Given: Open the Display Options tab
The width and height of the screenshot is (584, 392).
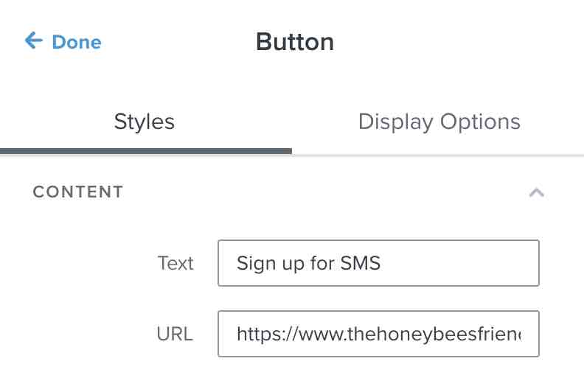Looking at the screenshot, I should pos(439,122).
